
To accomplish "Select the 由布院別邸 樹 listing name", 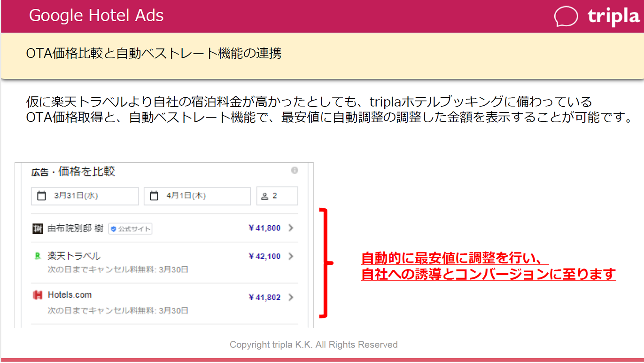I will 76,229.
